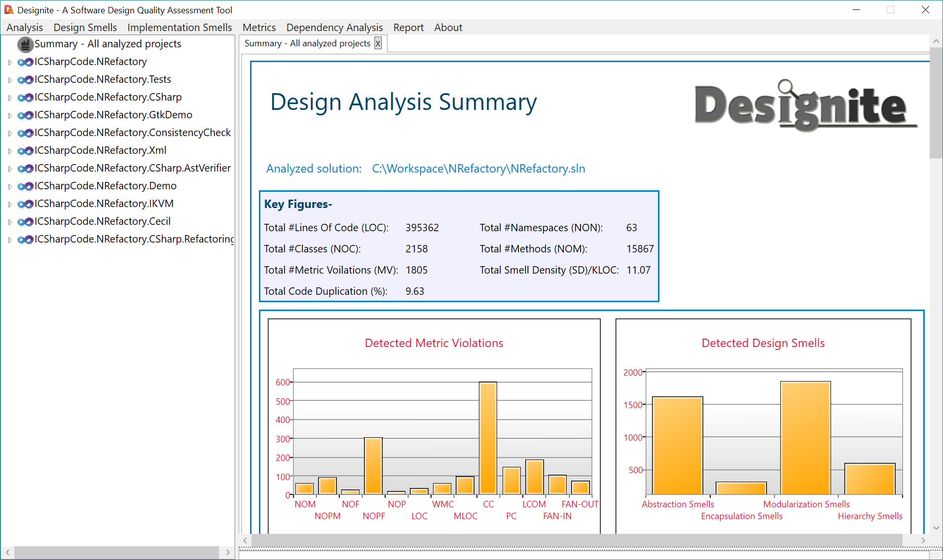Select Summary - All analyzed projects tree item

108,44
